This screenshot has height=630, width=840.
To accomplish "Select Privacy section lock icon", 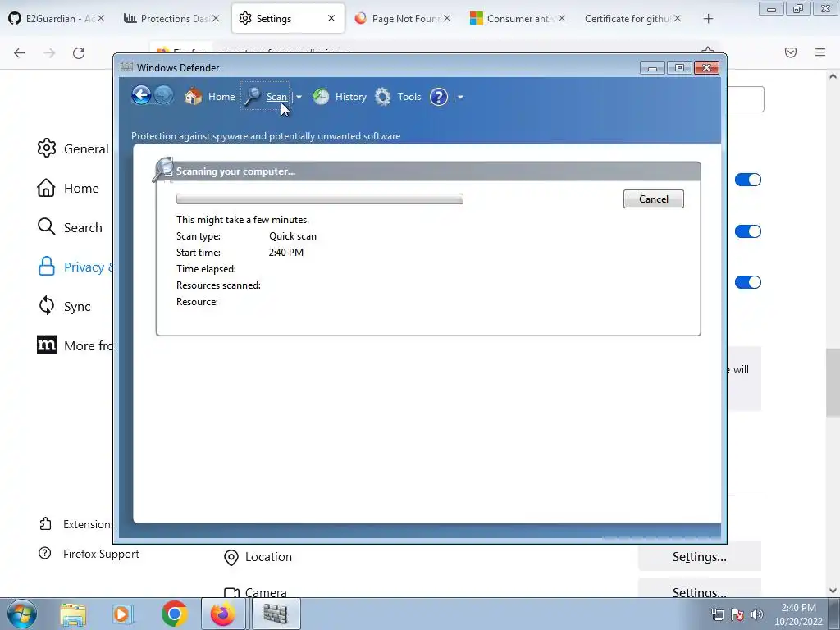I will [47, 267].
